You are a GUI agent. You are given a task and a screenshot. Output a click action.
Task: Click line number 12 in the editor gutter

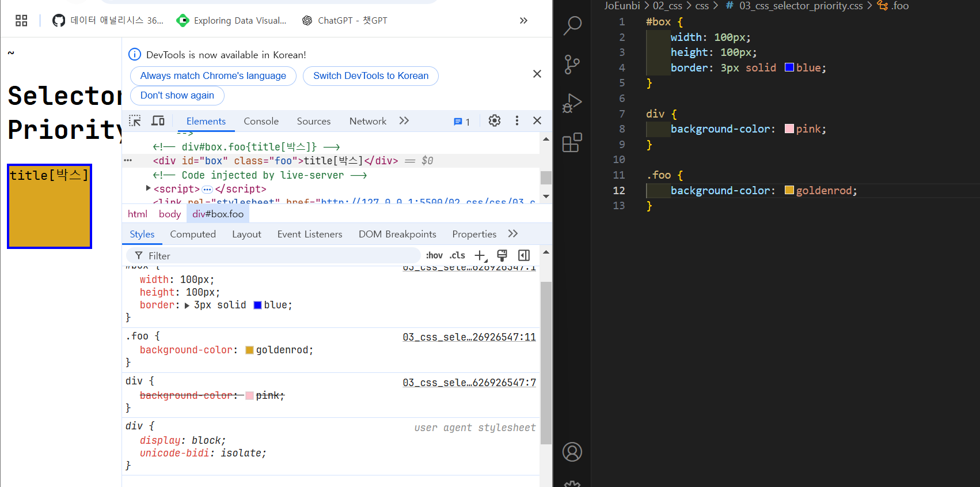pos(619,191)
